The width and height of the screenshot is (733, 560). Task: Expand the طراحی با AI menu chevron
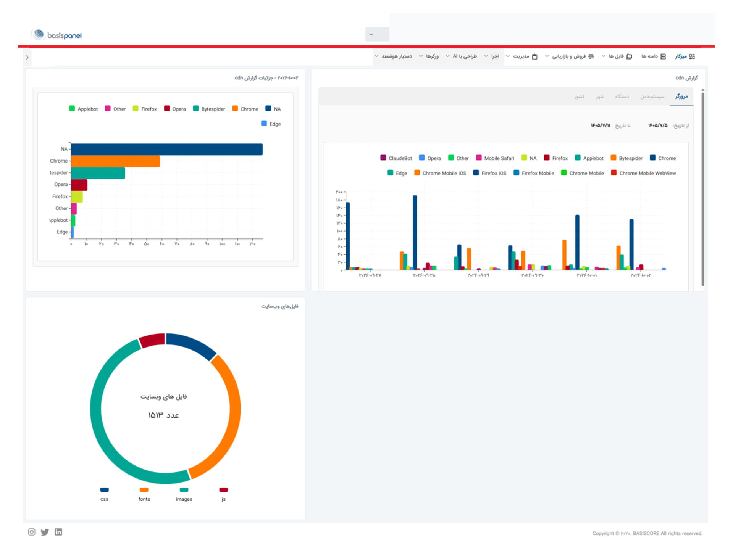coord(447,56)
